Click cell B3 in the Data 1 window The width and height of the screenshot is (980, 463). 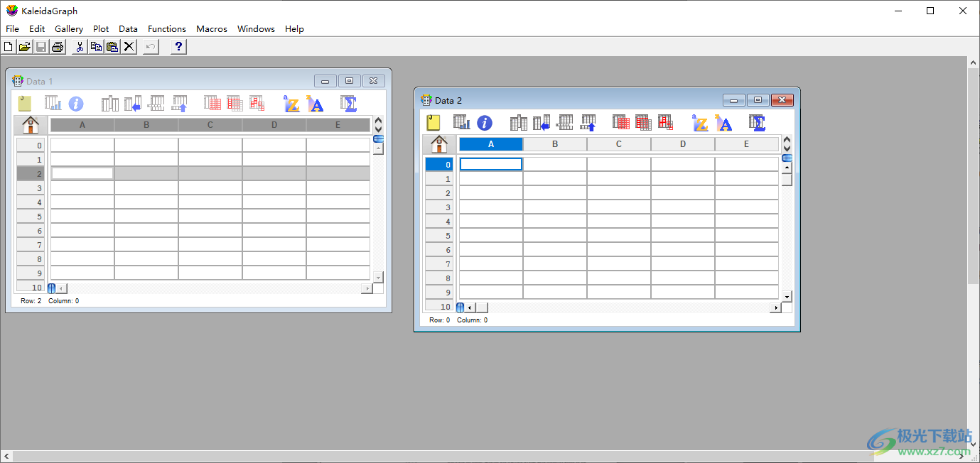coord(146,188)
